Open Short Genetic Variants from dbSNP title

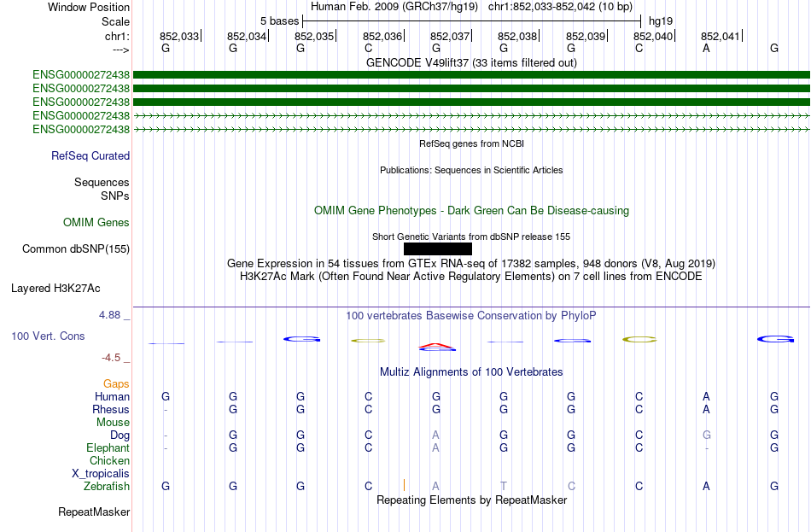point(471,237)
